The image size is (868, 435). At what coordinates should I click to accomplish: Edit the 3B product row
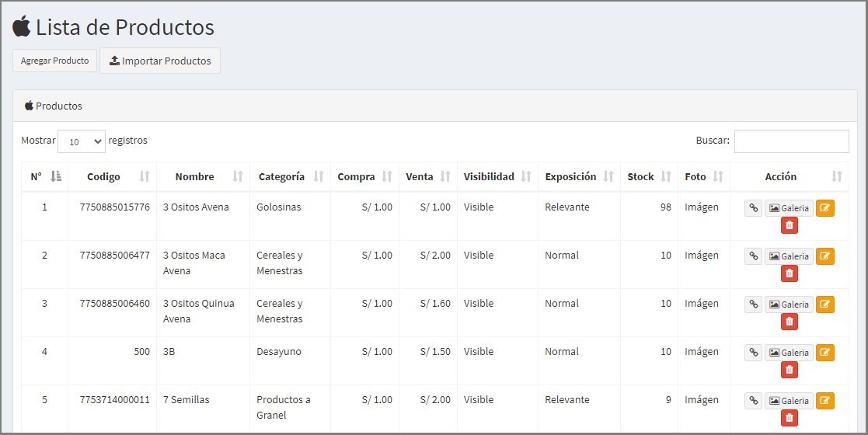(x=824, y=353)
